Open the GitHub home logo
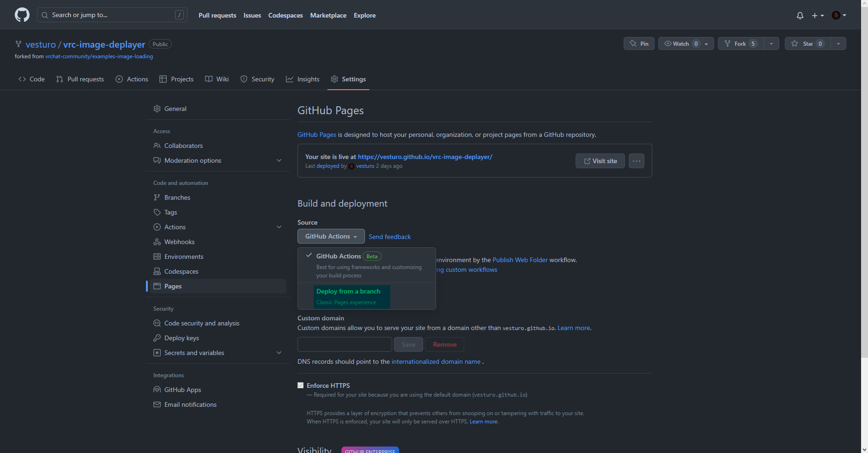Screen dimensions: 868x453 pyautogui.click(x=22, y=15)
